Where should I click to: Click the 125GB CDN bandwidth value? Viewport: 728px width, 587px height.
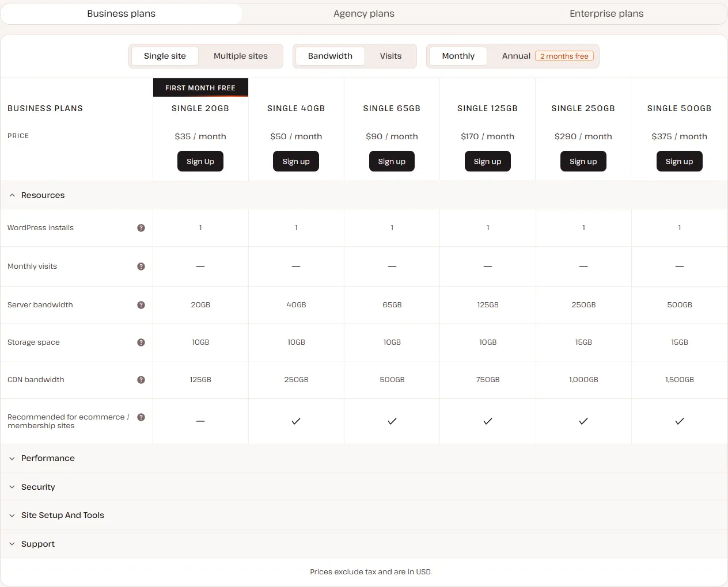[x=200, y=380]
